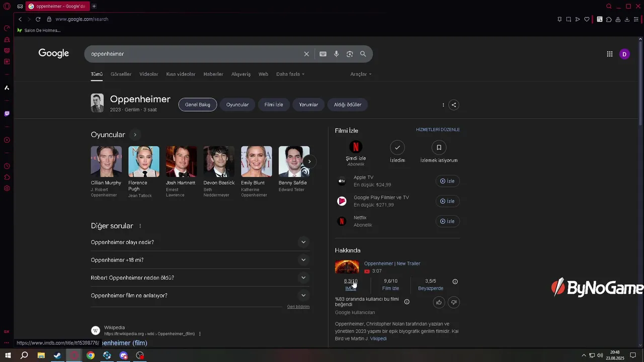This screenshot has width=644, height=362.
Task: Click Apple TV İzle button
Action: (447, 181)
